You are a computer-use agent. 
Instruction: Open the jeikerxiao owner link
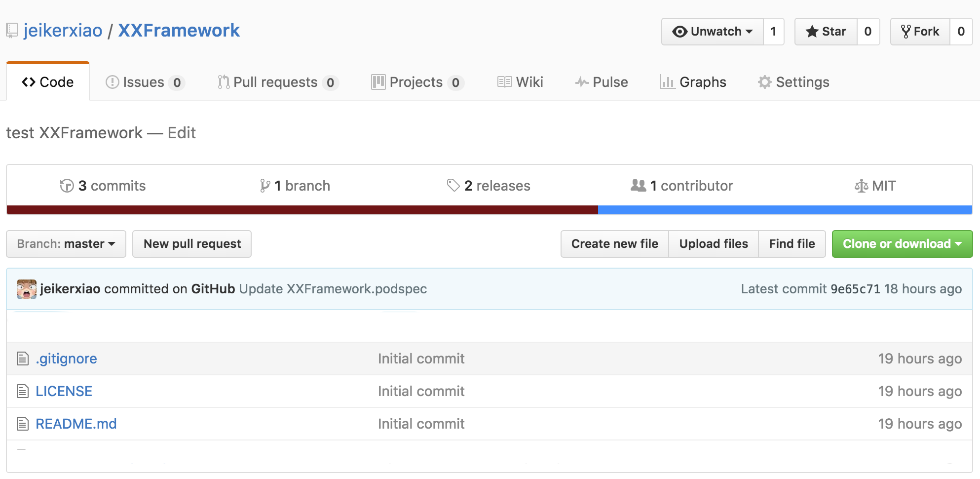[63, 31]
